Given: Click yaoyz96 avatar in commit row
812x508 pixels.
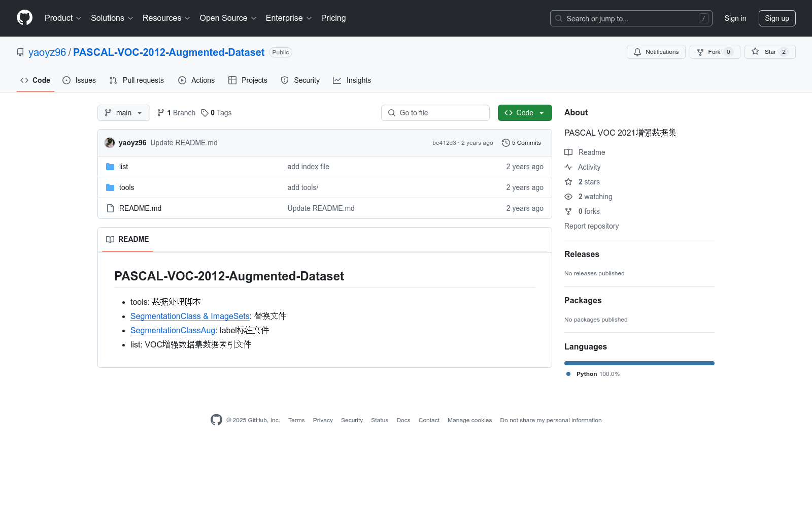Looking at the screenshot, I should tap(110, 143).
